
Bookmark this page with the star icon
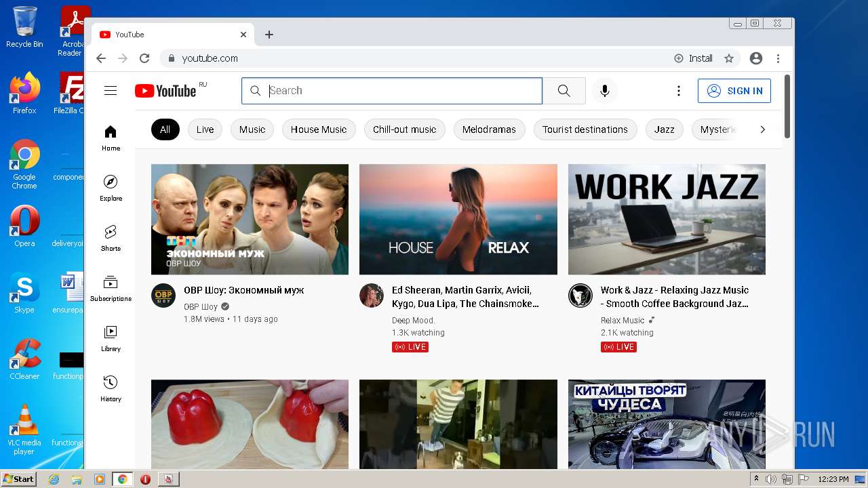click(x=729, y=58)
